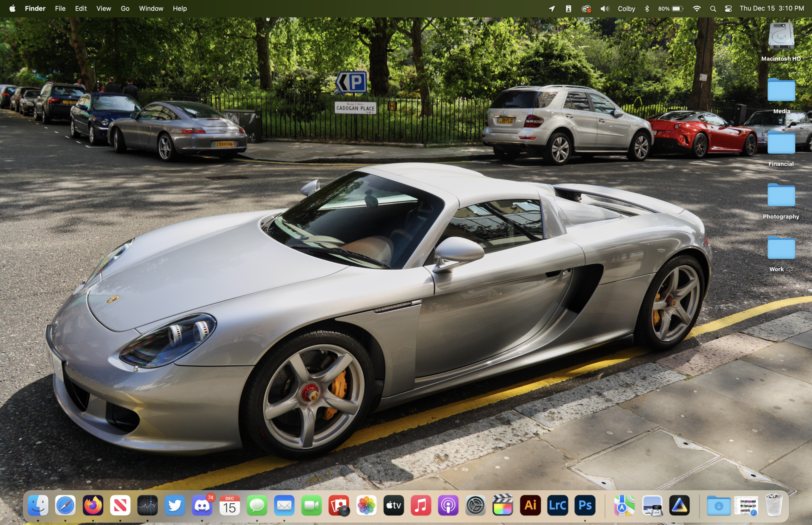This screenshot has width=812, height=525.
Task: Open Lightroom Classic in the Dock
Action: coord(557,506)
